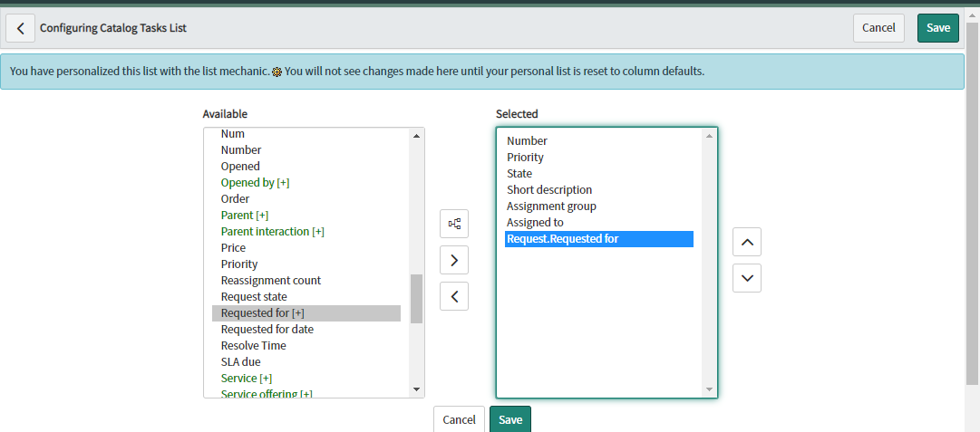
Task: Select 'Reassignment count' in Available list
Action: [x=306, y=280]
